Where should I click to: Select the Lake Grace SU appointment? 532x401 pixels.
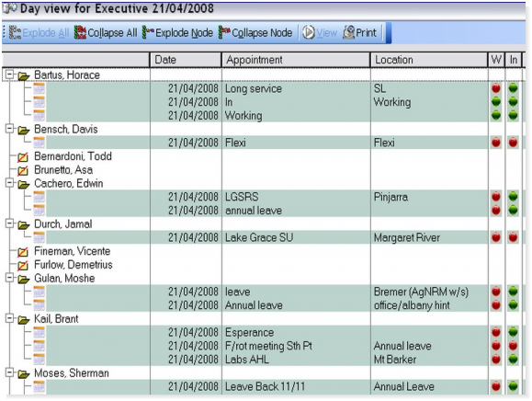[259, 237]
